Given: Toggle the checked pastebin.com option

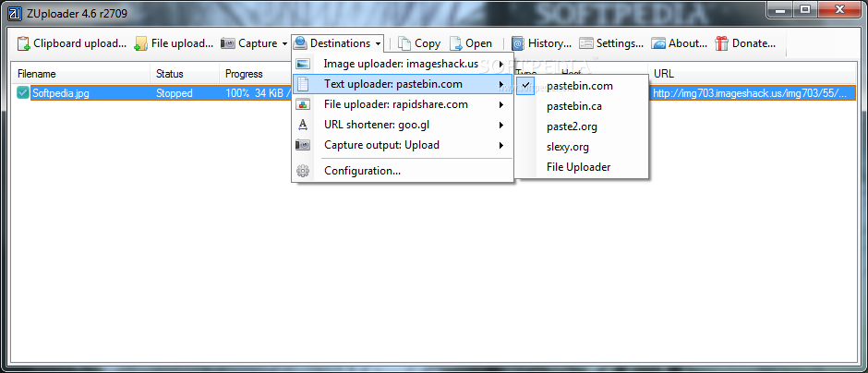Looking at the screenshot, I should pos(526,86).
